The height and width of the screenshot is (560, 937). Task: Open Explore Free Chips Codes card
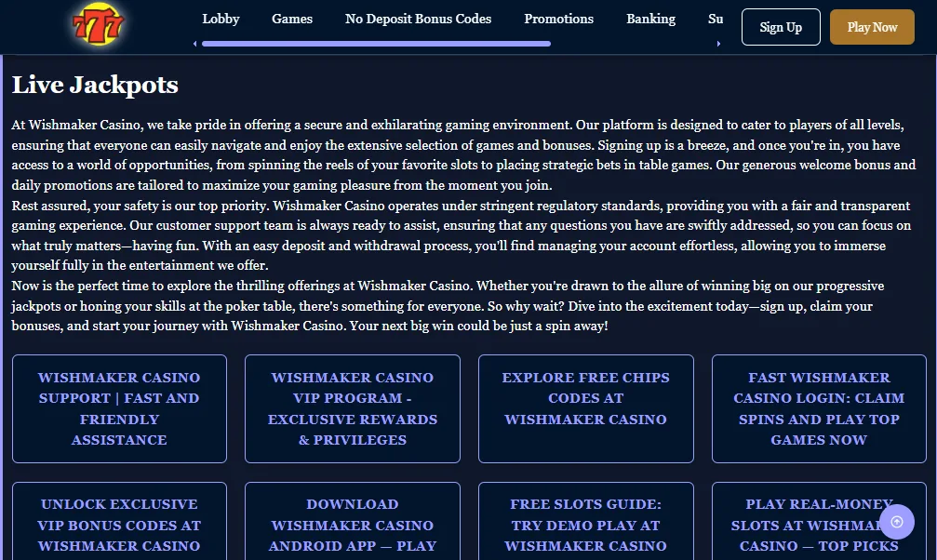point(585,408)
